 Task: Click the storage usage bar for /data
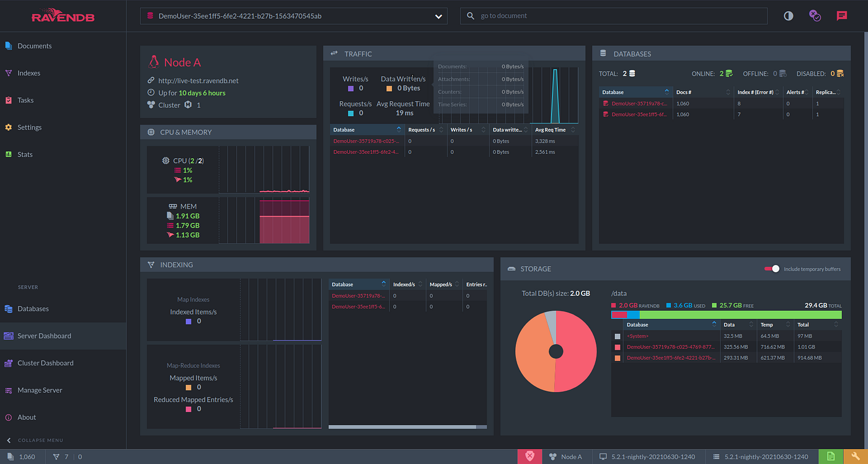pos(726,315)
